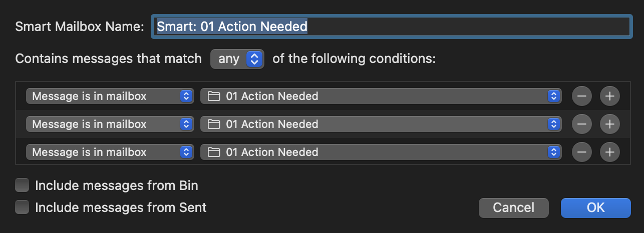Confirm the smart mailbox with OK
The image size is (644, 233).
coord(595,207)
